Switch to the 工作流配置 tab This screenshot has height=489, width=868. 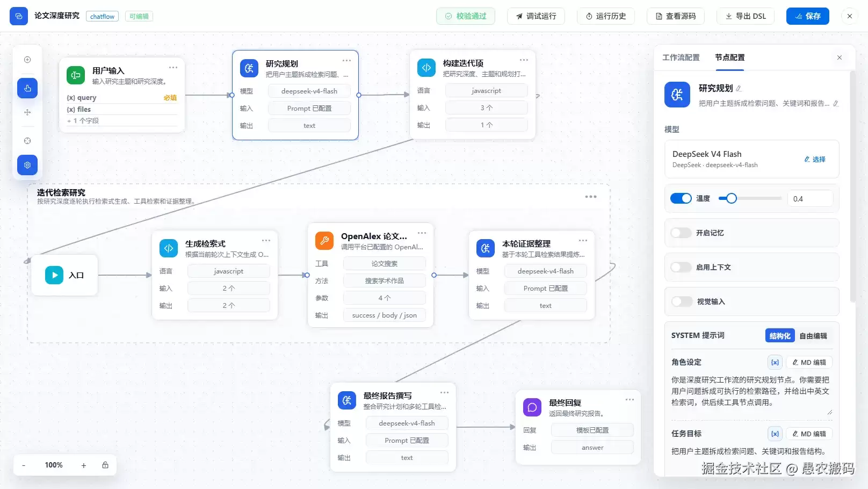681,57
